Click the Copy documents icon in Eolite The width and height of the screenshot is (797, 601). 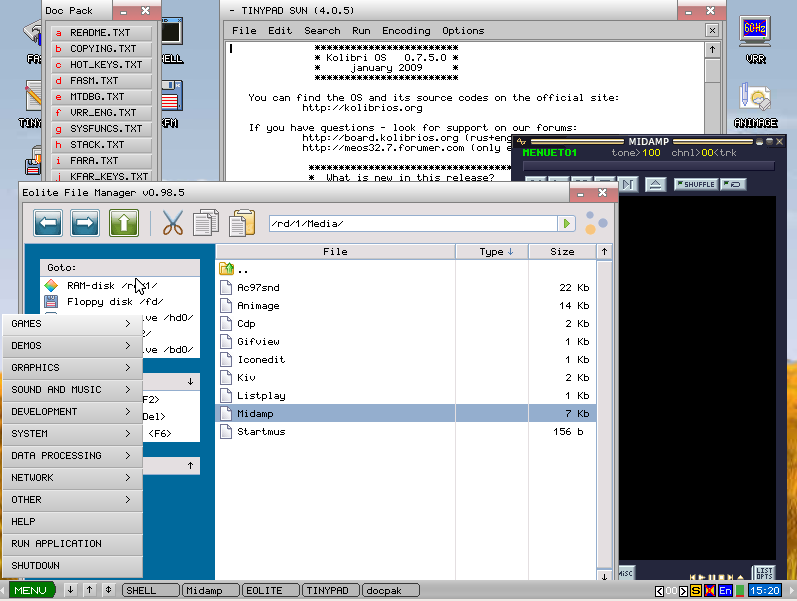pyautogui.click(x=206, y=223)
